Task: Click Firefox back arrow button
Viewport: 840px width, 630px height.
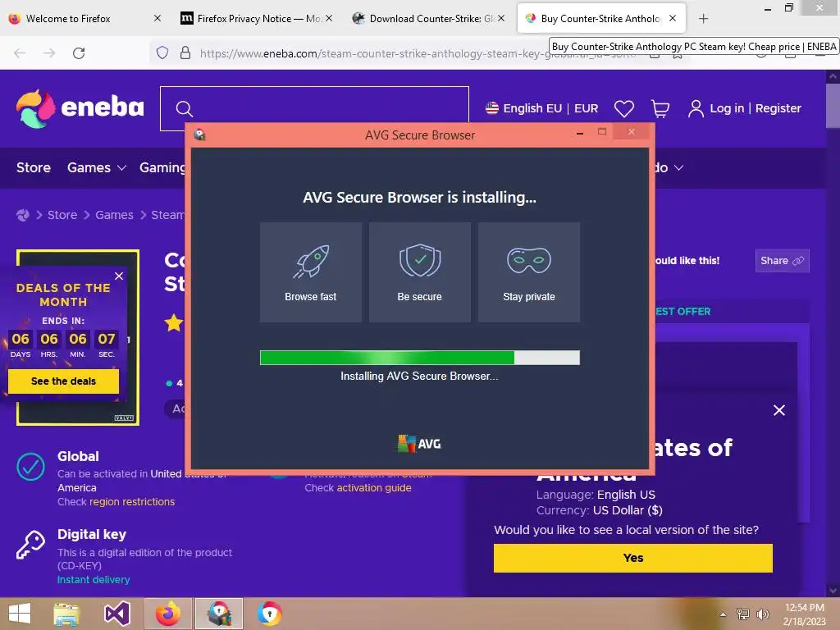Action: [20, 53]
